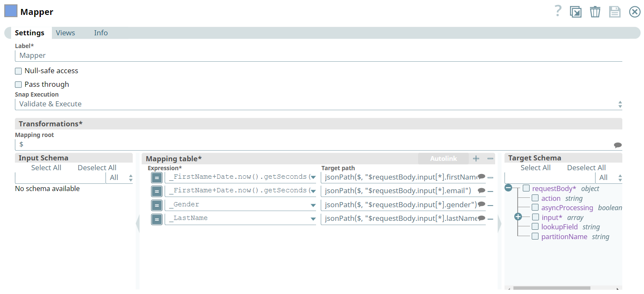Viewport: 644px width, 294px height.
Task: Collapse Input Schema panel left arrow
Action: [137, 224]
